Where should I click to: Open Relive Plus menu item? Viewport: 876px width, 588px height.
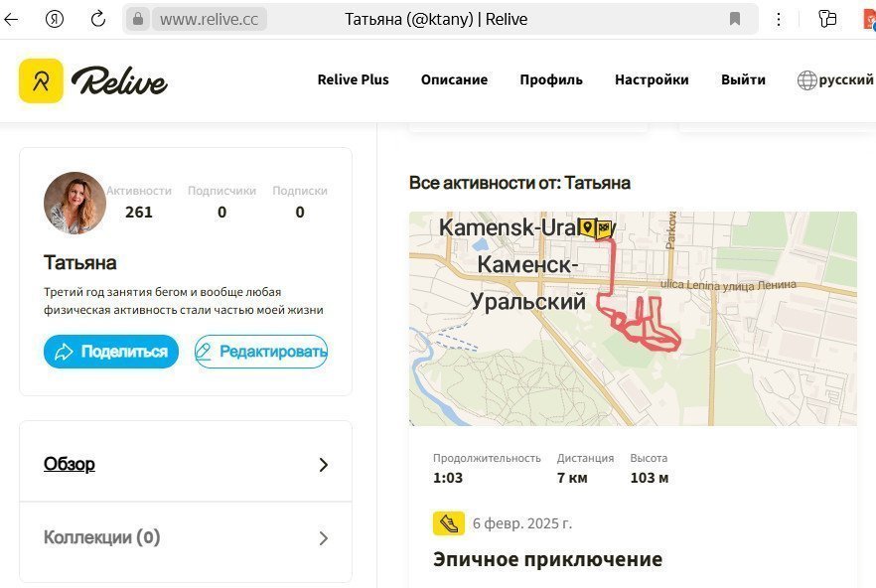coord(354,79)
